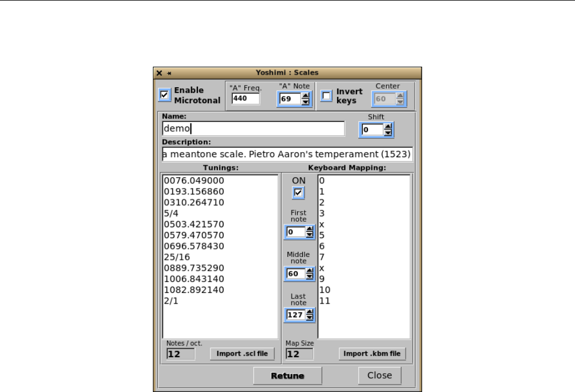Click the Import .scl file button

click(242, 353)
